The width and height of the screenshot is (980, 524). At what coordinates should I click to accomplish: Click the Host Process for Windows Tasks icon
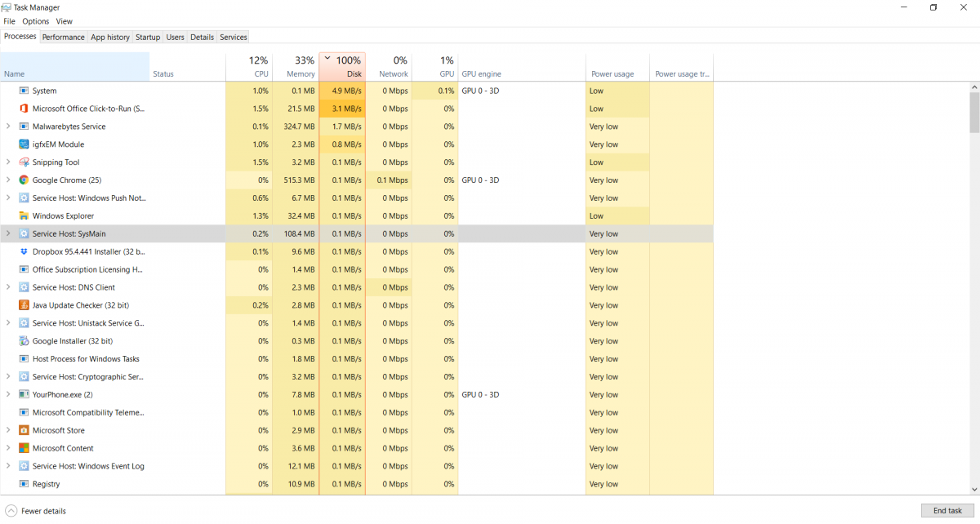(x=24, y=359)
